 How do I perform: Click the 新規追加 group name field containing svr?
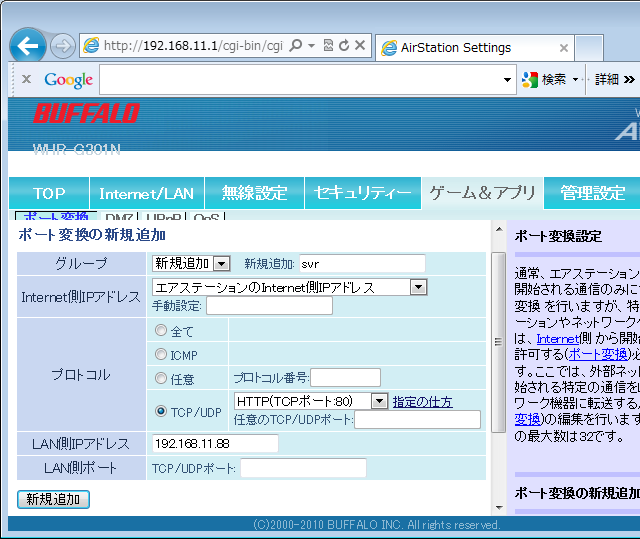(x=362, y=264)
